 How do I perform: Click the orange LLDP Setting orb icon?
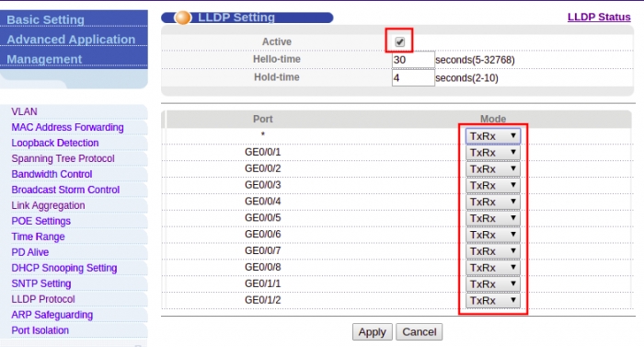(x=183, y=17)
